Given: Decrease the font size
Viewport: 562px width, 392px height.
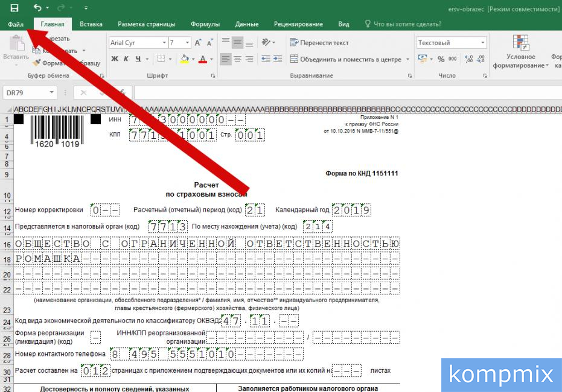Looking at the screenshot, I should (x=210, y=43).
